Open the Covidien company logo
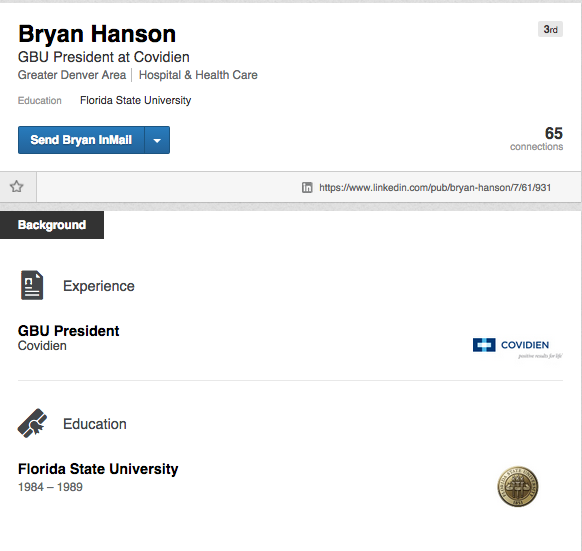The image size is (582, 551). 518,348
